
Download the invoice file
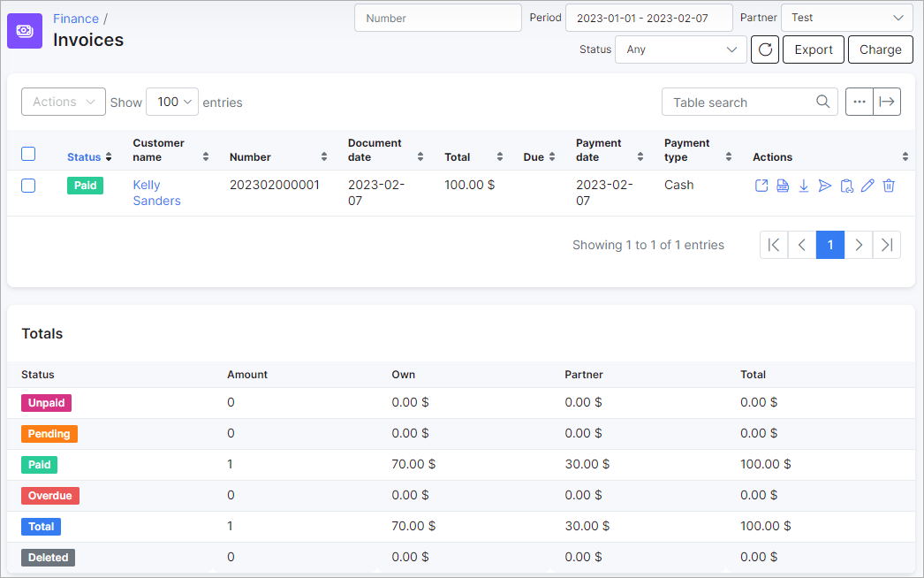pyautogui.click(x=804, y=186)
